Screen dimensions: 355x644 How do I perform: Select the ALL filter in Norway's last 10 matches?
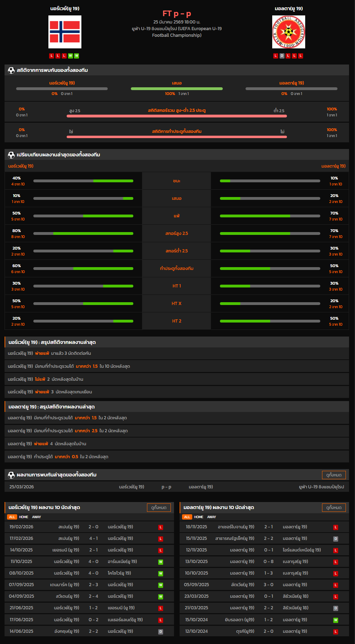(x=12, y=517)
